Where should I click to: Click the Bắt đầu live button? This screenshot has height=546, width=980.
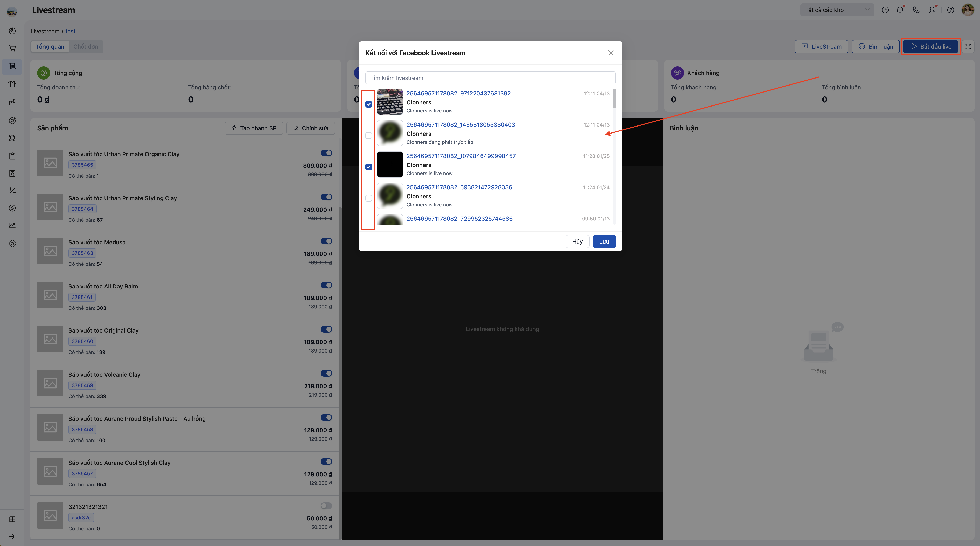pyautogui.click(x=931, y=46)
